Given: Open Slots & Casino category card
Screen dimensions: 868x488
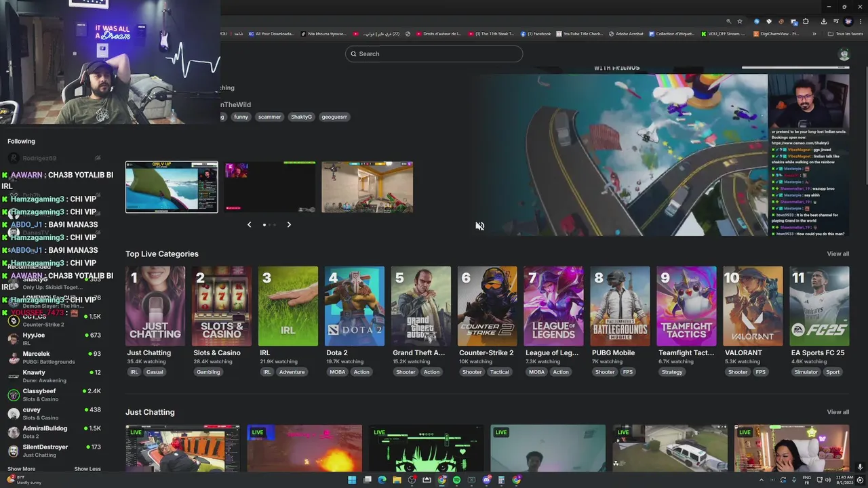Looking at the screenshot, I should pos(222,306).
